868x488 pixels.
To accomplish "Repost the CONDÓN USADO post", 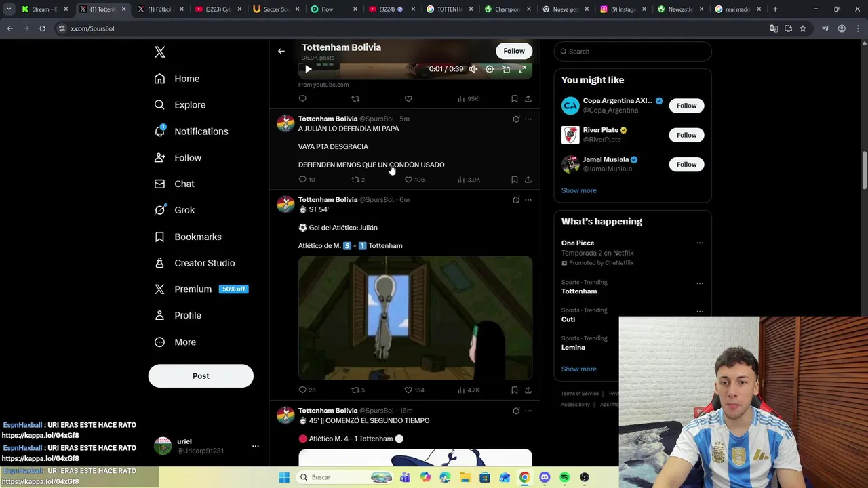I will (x=358, y=180).
